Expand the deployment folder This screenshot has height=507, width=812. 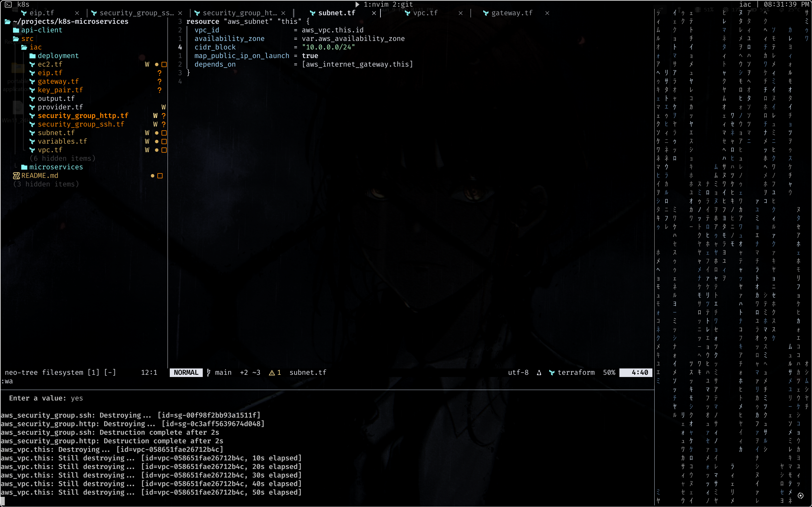coord(58,56)
